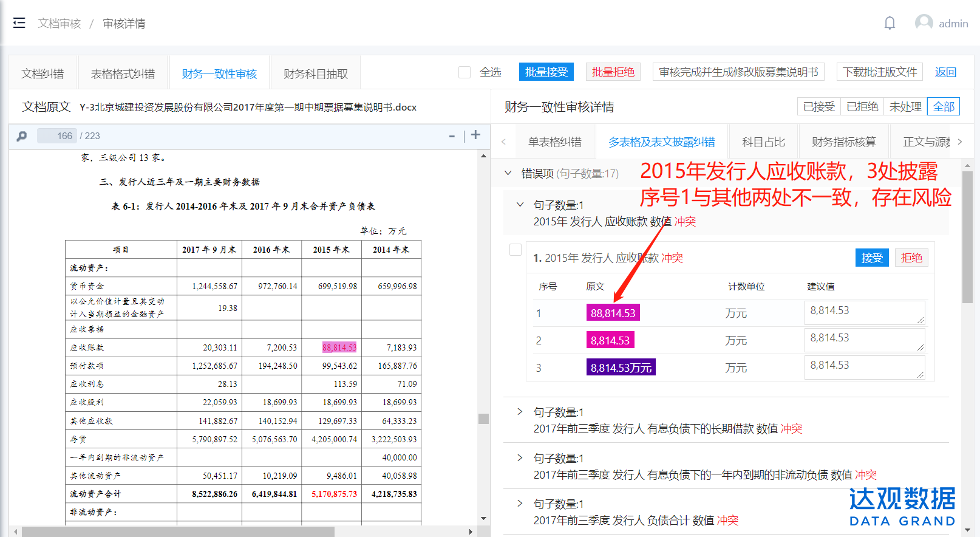Expand the 长期借款 conflict entry
Screen dimensions: 980x537
(x=520, y=412)
